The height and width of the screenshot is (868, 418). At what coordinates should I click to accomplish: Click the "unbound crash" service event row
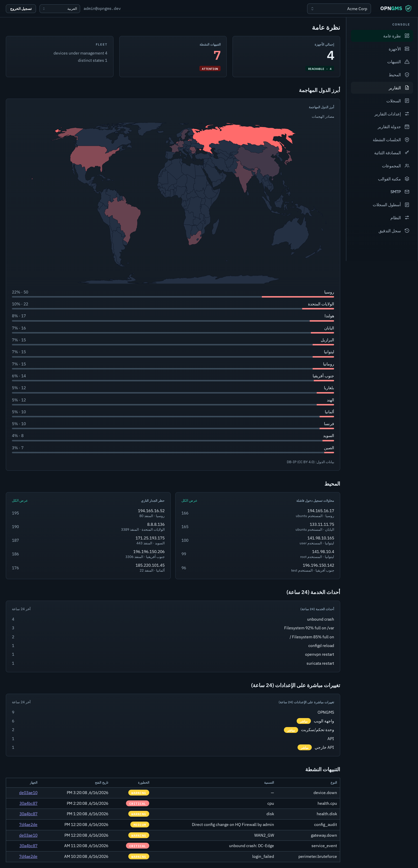[x=173, y=619]
